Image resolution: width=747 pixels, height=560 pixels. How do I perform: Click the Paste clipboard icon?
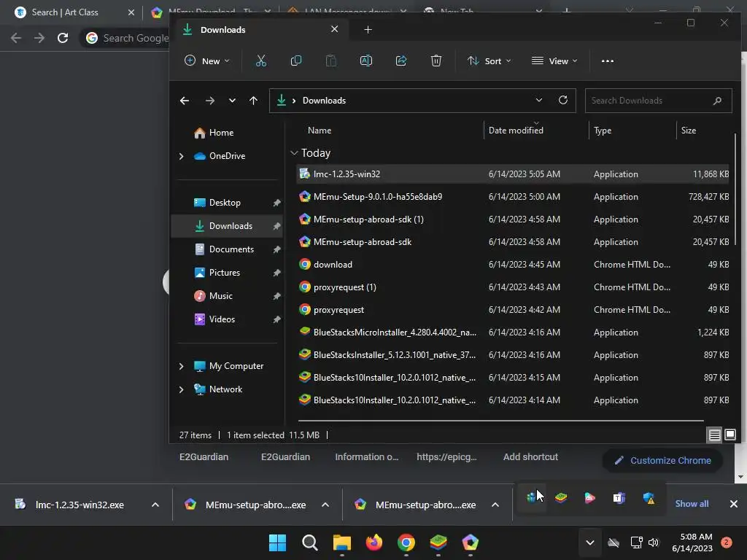[x=330, y=61]
